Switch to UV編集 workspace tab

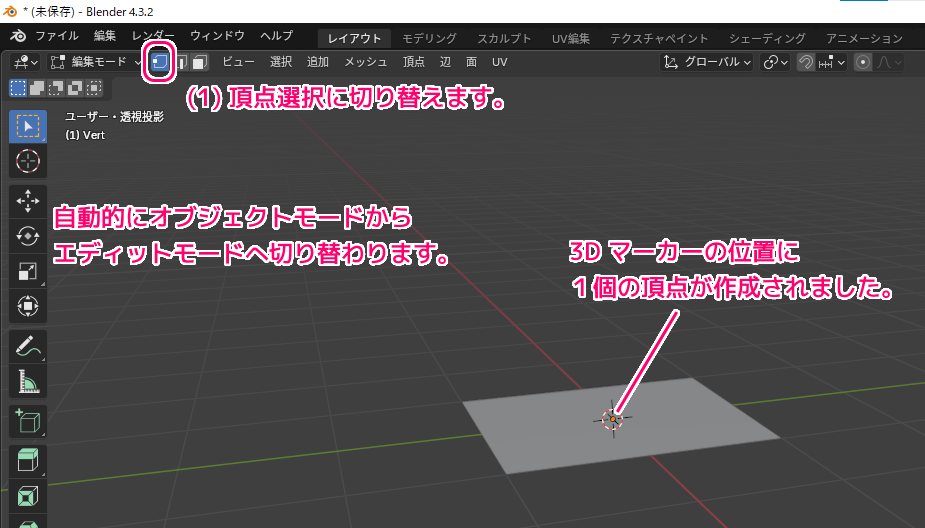click(x=570, y=38)
